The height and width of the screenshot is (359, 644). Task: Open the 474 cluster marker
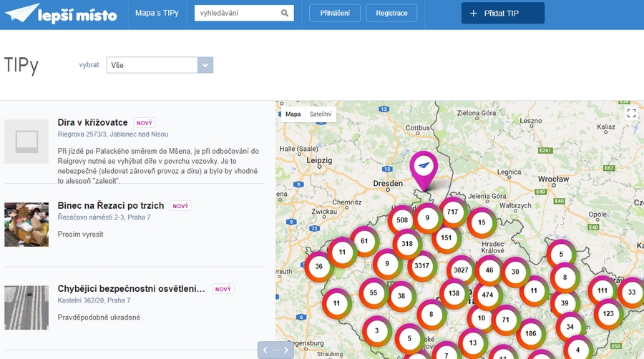[487, 295]
